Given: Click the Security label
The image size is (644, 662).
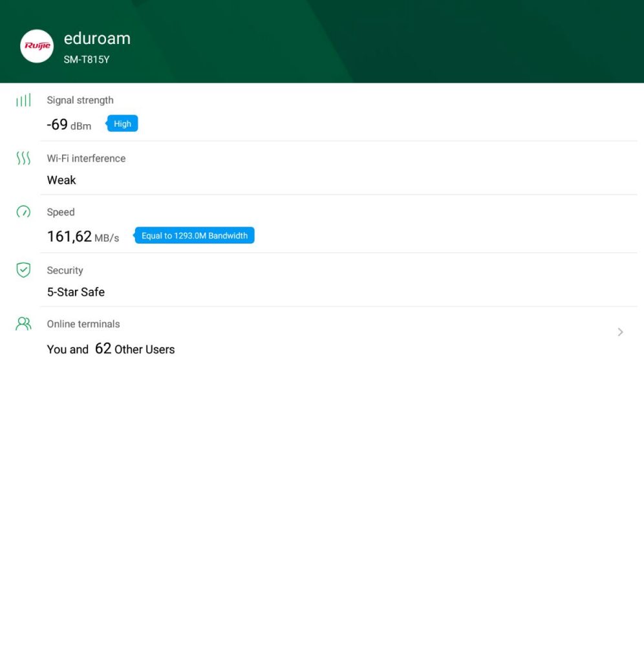Looking at the screenshot, I should click(x=65, y=270).
